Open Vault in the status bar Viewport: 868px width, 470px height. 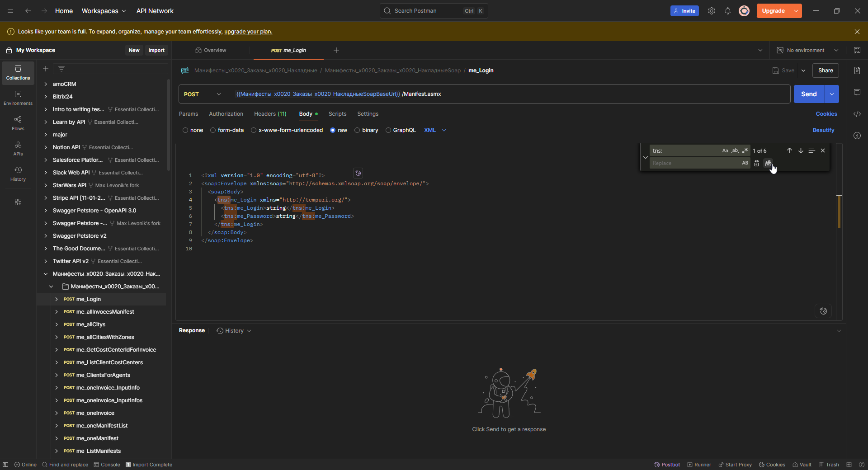pyautogui.click(x=802, y=465)
